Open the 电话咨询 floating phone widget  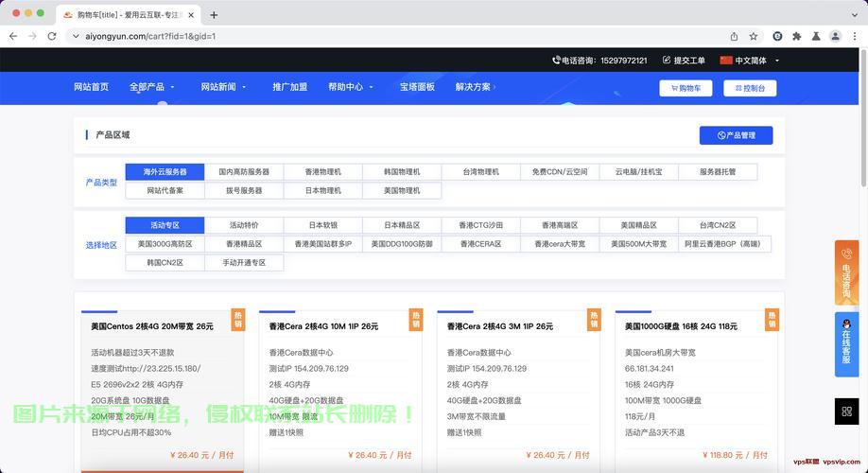click(x=845, y=272)
